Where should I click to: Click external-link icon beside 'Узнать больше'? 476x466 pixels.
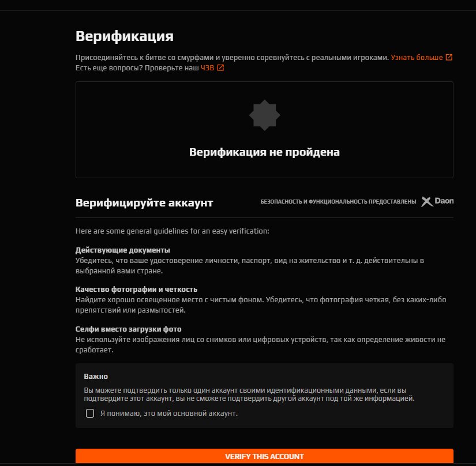(x=449, y=57)
